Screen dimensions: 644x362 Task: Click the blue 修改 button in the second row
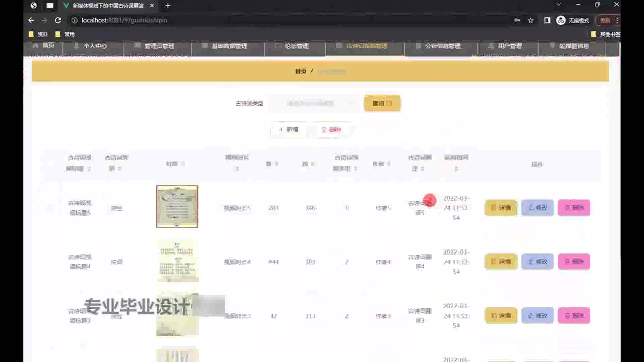pyautogui.click(x=537, y=262)
